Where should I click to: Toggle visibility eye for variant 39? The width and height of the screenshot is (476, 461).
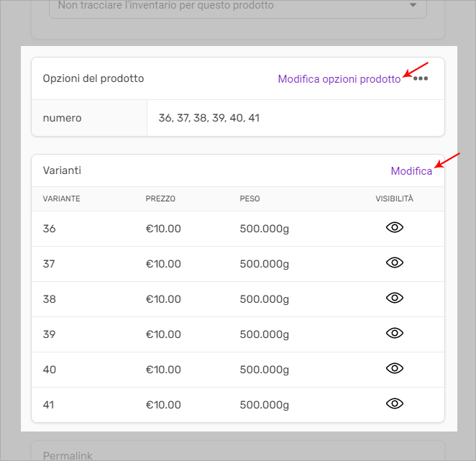(x=394, y=333)
